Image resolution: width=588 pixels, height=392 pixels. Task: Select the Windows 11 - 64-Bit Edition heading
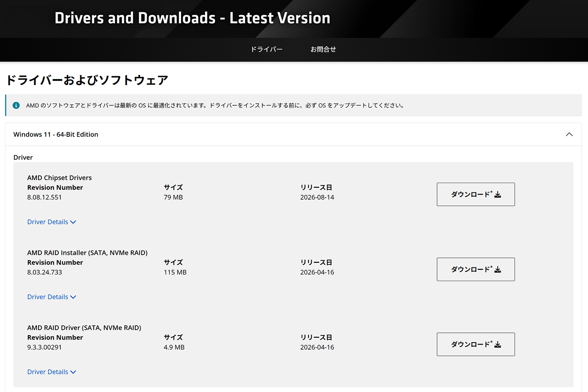(56, 134)
